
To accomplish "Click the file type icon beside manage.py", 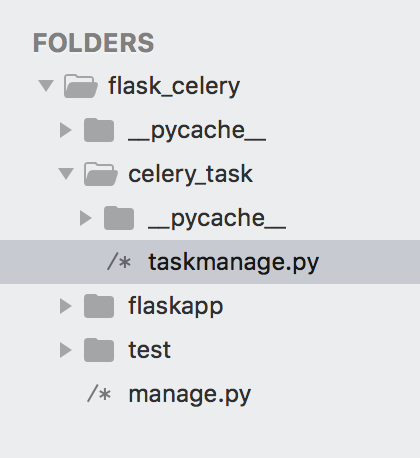I will [99, 394].
